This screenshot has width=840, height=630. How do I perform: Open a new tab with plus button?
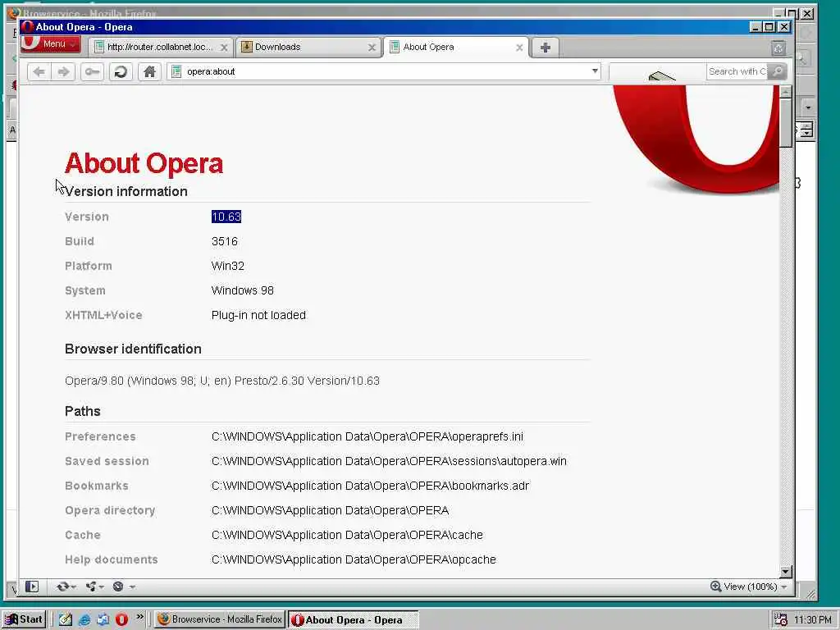[546, 47]
